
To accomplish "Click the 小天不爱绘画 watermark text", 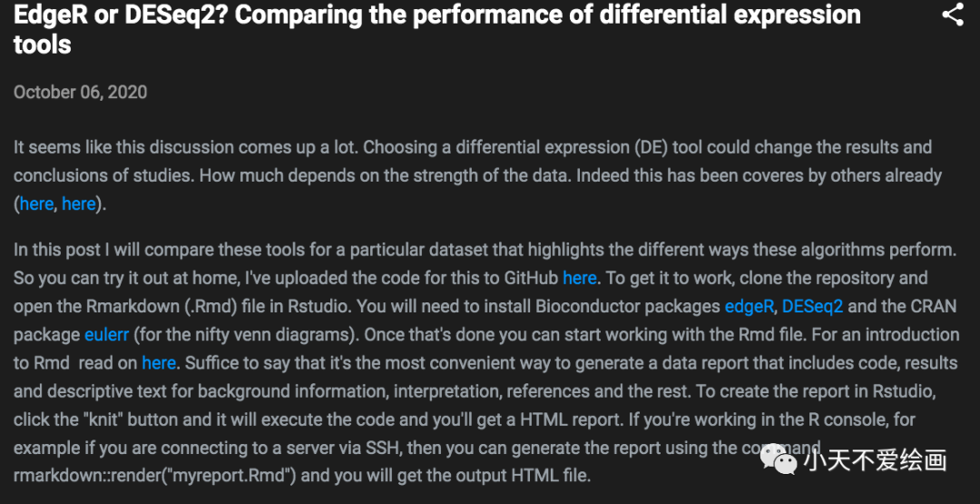I will [874, 460].
